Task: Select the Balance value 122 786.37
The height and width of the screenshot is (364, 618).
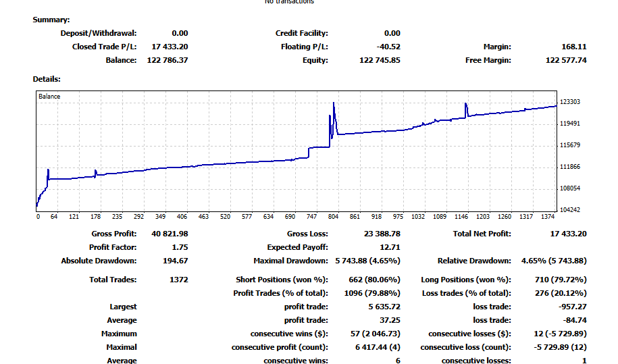Action: click(168, 60)
